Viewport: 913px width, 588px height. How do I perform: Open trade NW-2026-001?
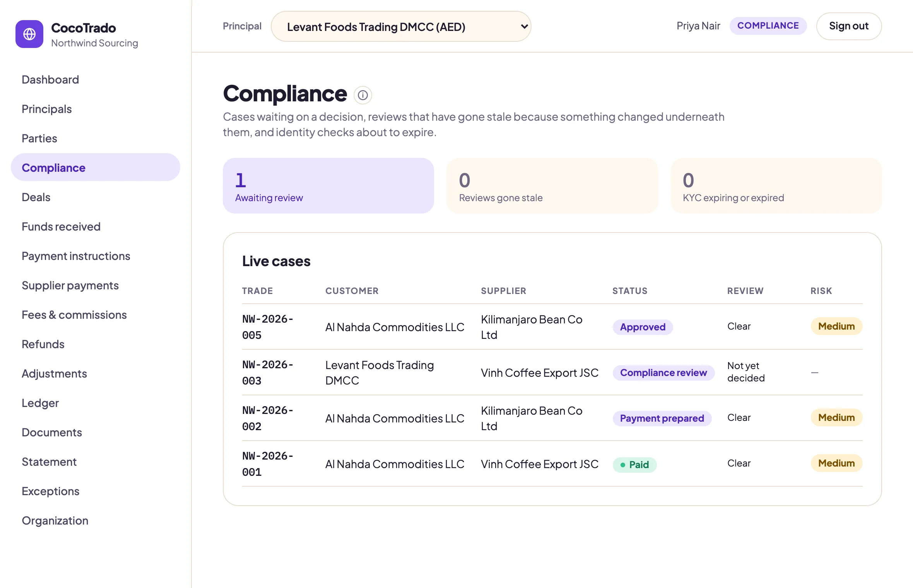click(x=268, y=464)
